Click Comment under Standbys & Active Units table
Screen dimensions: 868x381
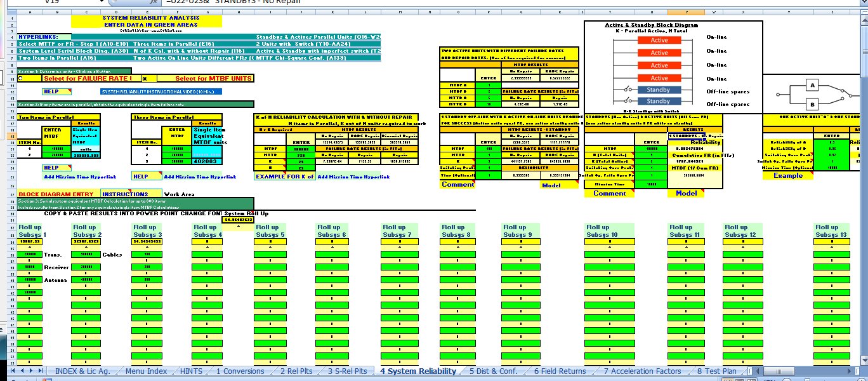(609, 193)
